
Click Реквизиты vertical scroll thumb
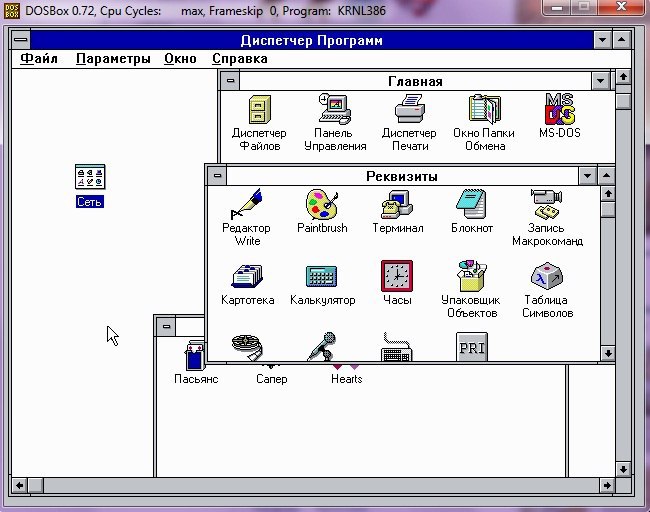(x=608, y=209)
